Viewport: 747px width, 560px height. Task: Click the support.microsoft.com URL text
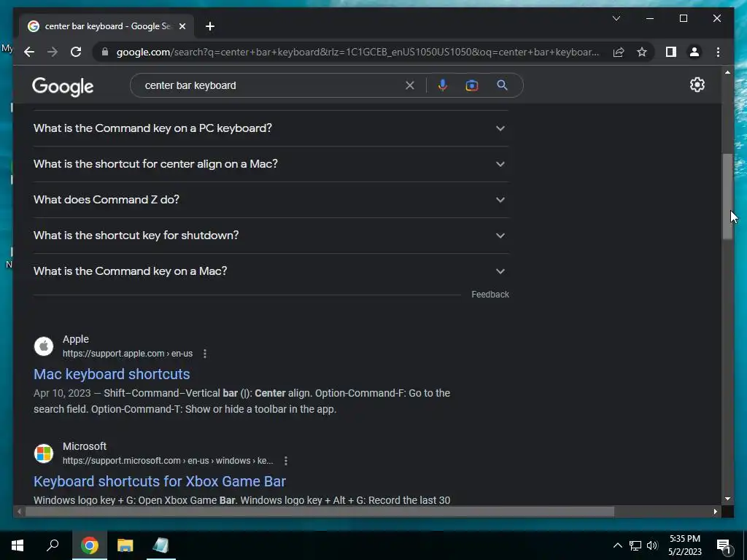[x=168, y=461]
